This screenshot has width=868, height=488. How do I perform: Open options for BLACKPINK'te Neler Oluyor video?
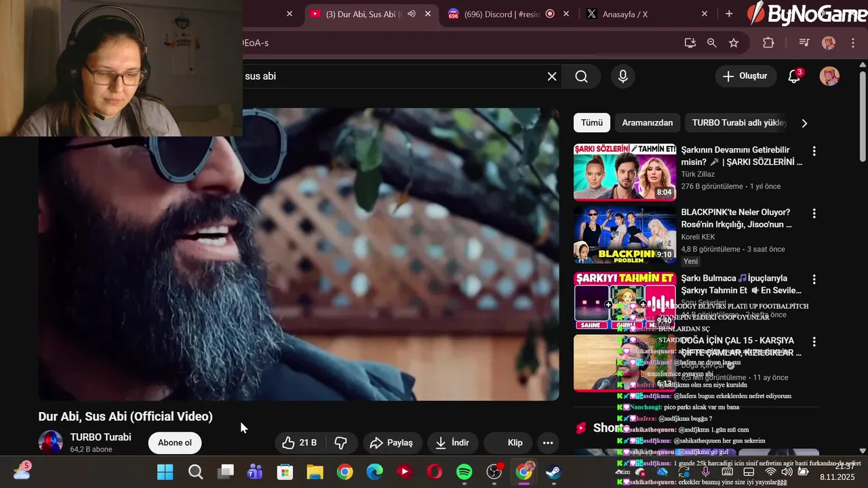click(814, 213)
